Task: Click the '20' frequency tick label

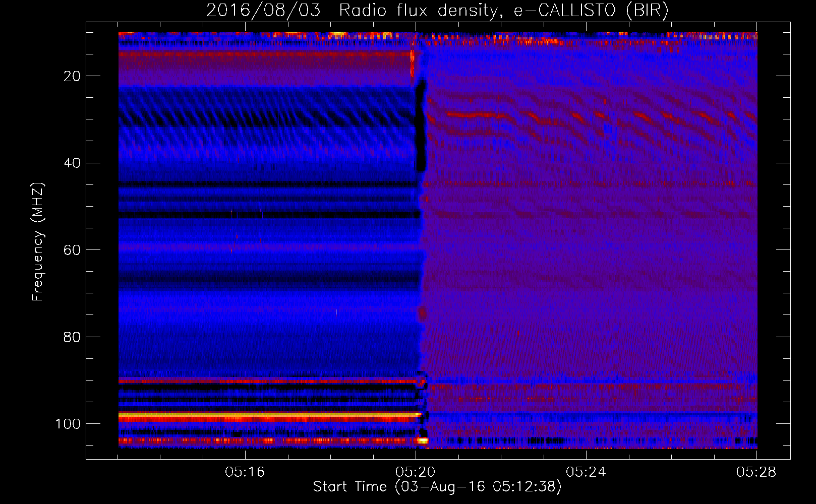Action: coord(72,76)
